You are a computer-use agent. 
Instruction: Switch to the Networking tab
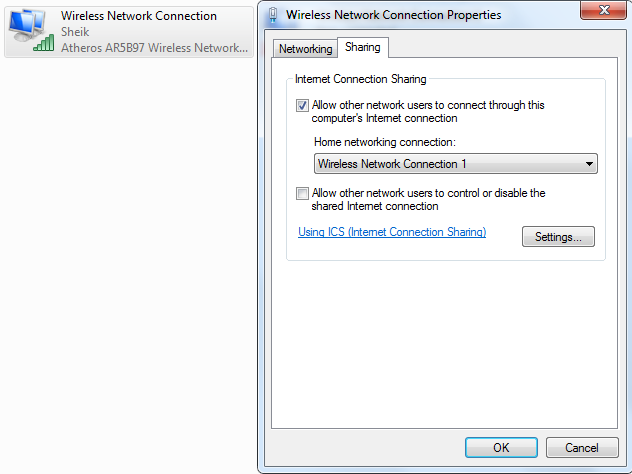coord(305,49)
